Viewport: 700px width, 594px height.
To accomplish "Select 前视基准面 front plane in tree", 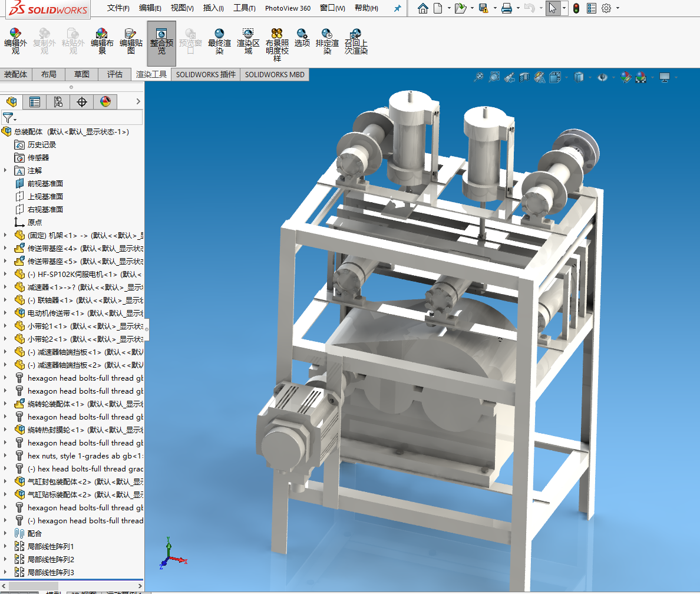I will tap(45, 183).
